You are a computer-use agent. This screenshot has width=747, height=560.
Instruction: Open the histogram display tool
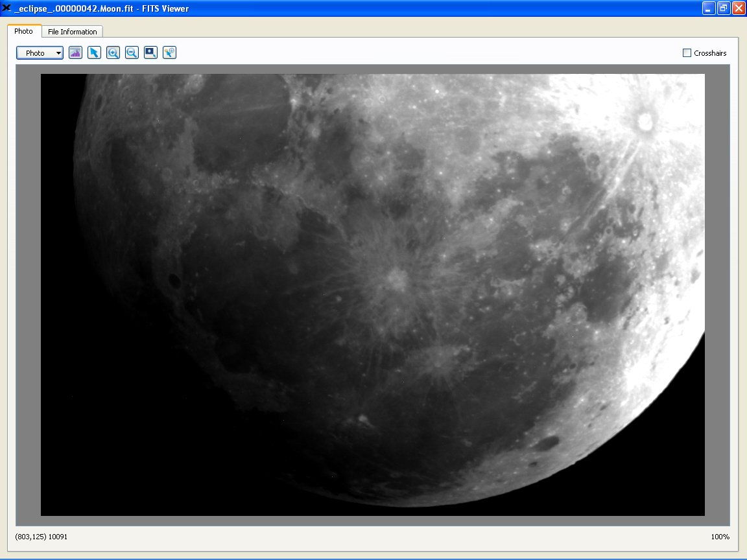point(76,53)
